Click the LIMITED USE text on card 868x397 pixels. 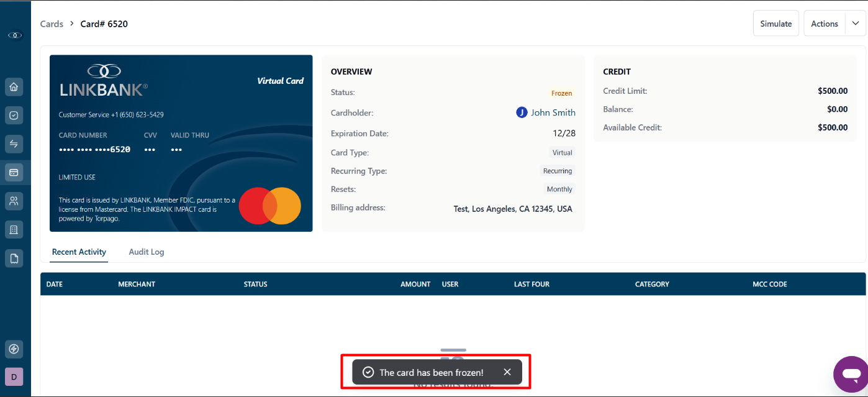(77, 177)
